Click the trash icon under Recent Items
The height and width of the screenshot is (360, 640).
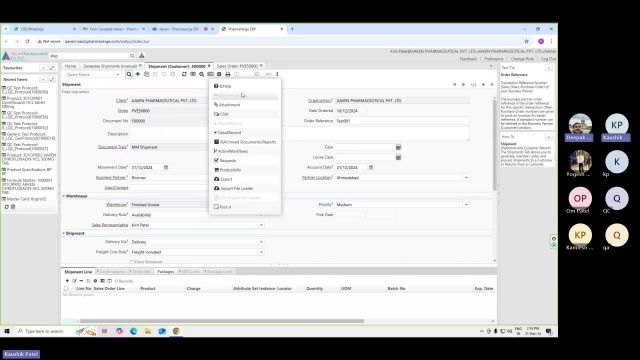[13, 207]
